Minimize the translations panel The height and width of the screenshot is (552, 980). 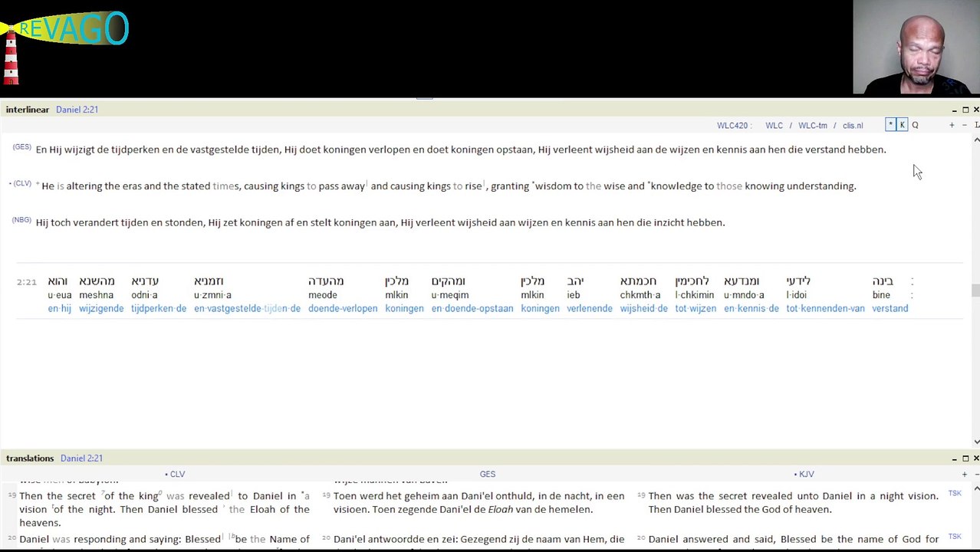tap(954, 458)
